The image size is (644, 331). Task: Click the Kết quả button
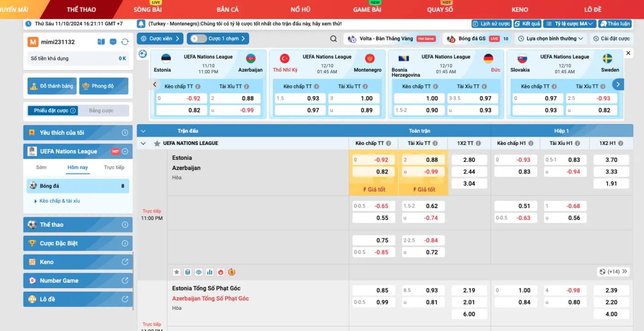point(527,23)
